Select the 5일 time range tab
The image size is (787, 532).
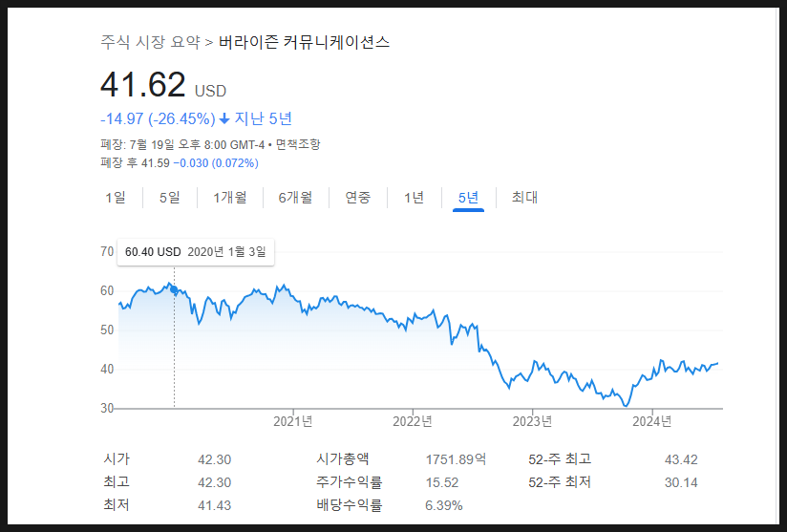click(170, 198)
